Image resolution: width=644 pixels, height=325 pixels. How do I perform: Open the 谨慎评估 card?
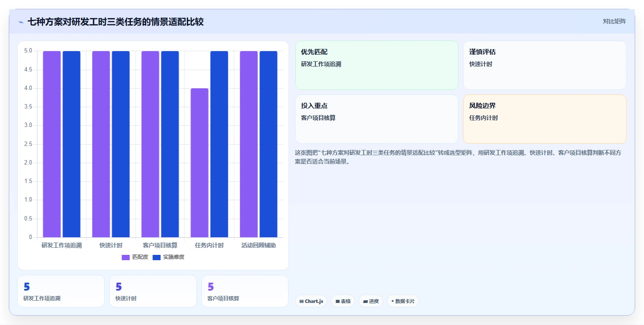[544, 65]
